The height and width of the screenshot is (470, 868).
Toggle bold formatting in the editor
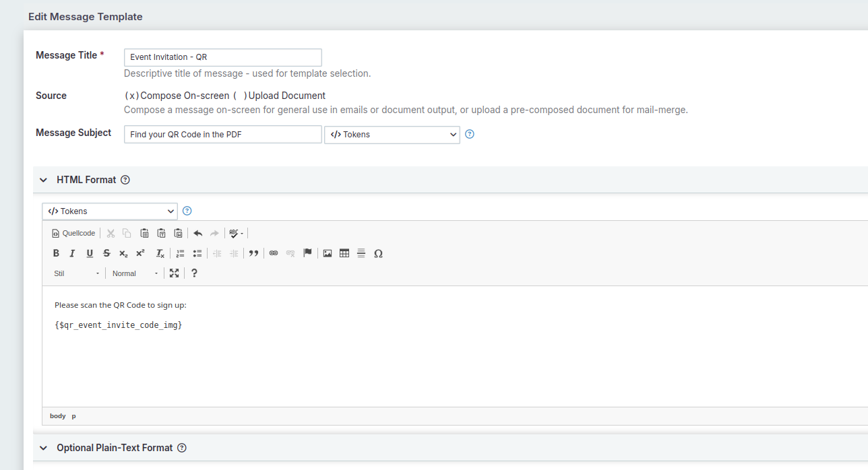57,253
